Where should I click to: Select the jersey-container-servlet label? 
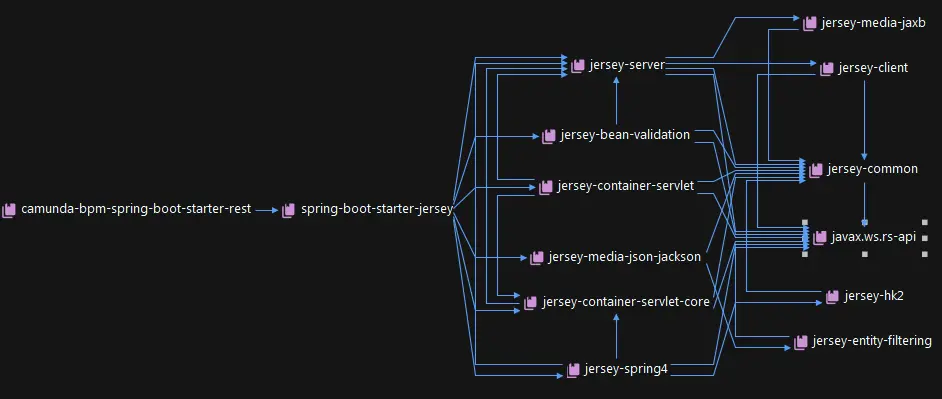point(625,186)
